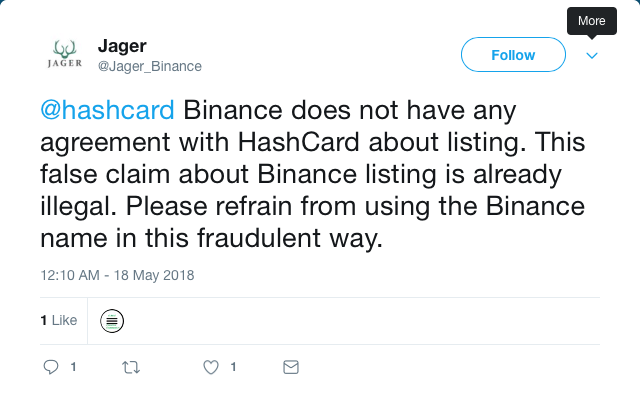Click the word Like in the likes stat
The image size is (640, 399).
pos(64,320)
